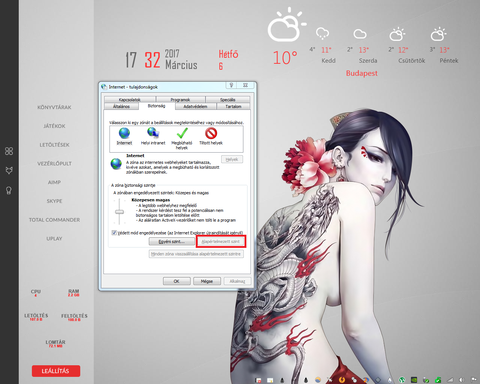
Task: Click the security level slider handle
Action: coord(119,212)
